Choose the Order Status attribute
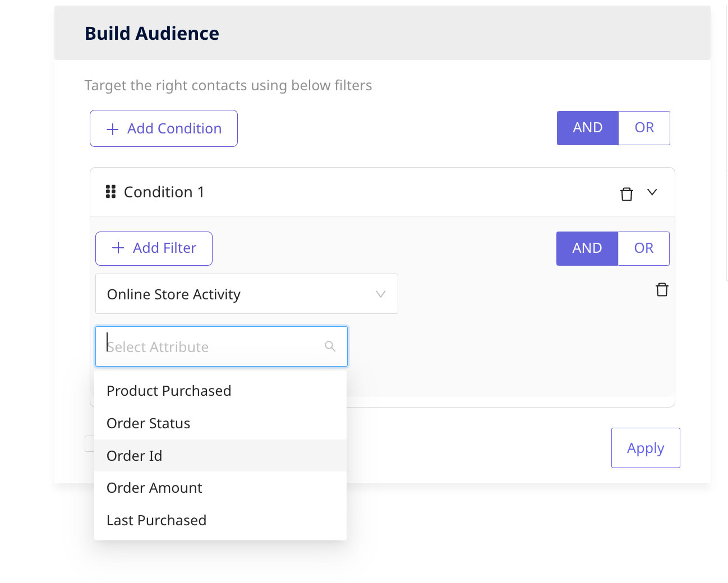The height and width of the screenshot is (583, 728). click(220, 423)
